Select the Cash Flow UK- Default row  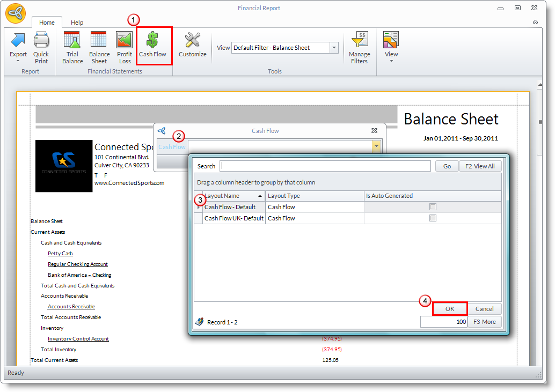pyautogui.click(x=348, y=218)
